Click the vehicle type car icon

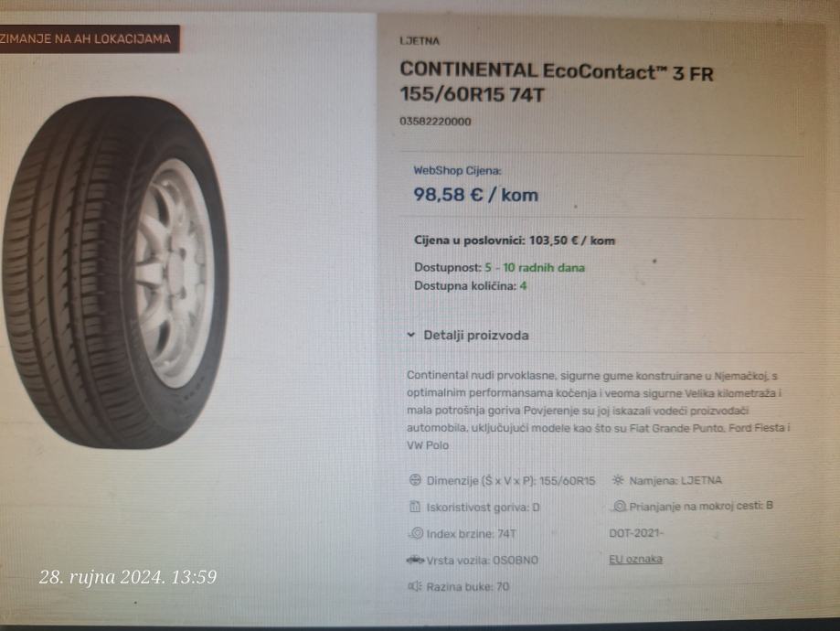point(415,561)
